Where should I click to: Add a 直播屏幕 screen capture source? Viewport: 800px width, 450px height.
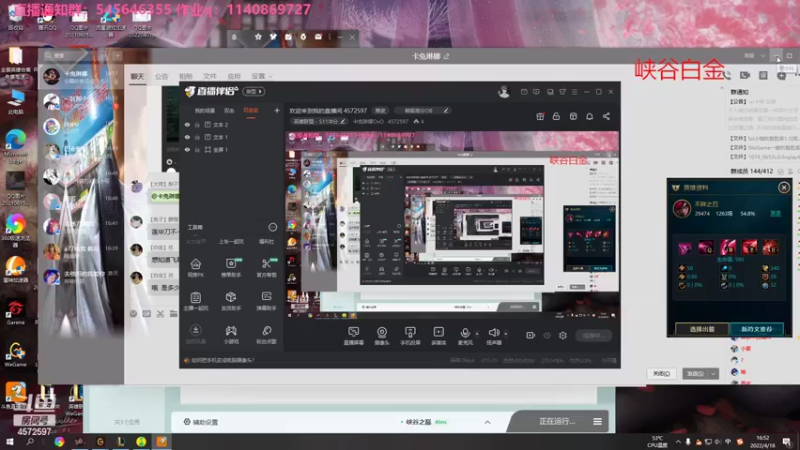(x=354, y=336)
